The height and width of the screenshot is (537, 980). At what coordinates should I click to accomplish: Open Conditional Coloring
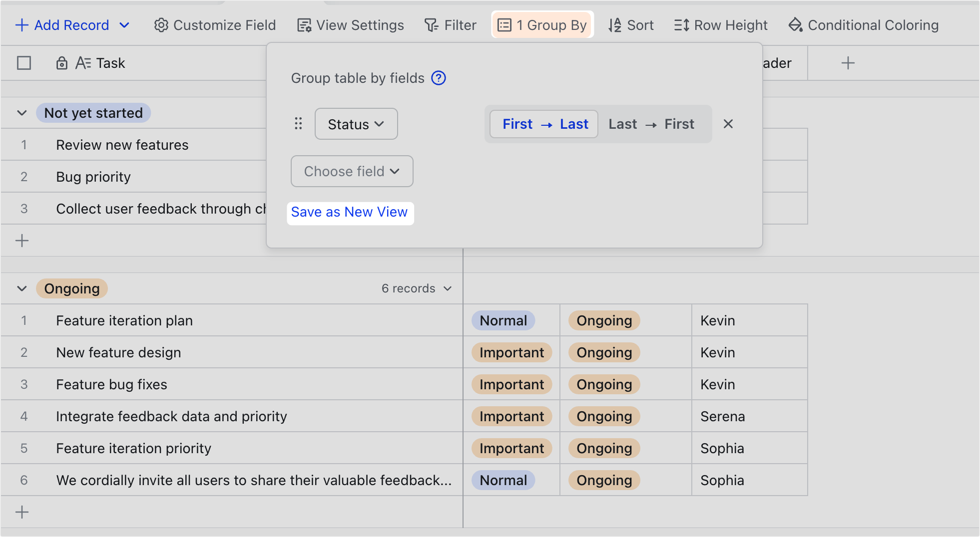coord(864,25)
